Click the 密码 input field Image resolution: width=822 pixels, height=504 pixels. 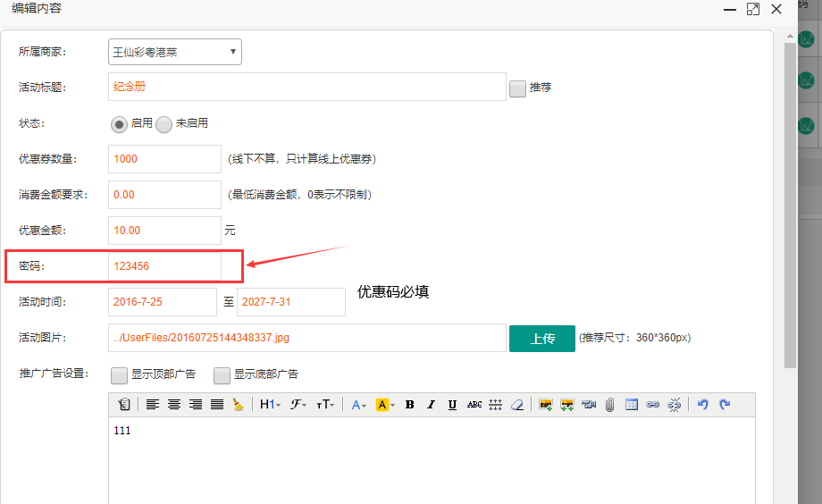pyautogui.click(x=164, y=266)
